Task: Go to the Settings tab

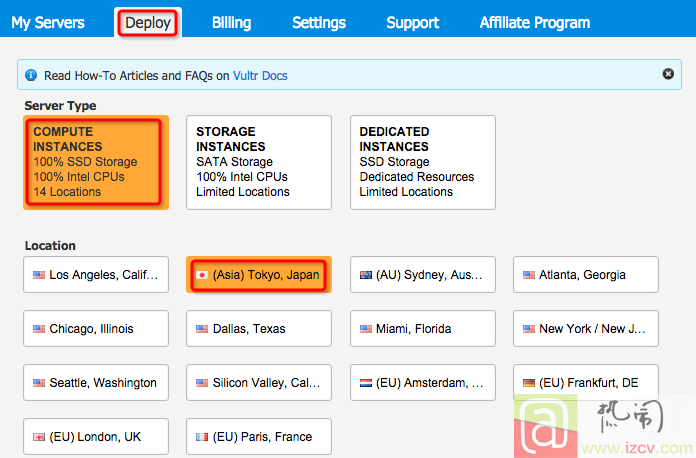Action: pos(319,22)
